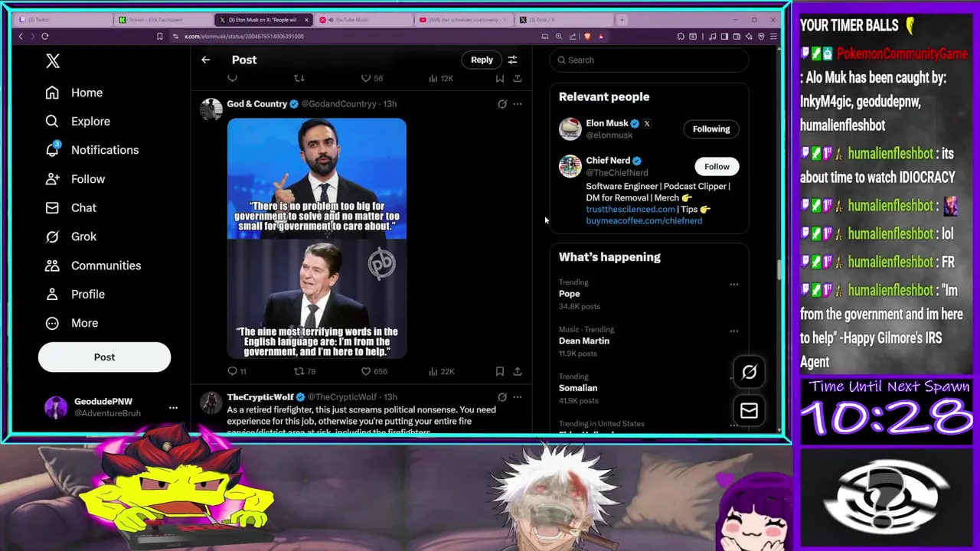Switch to Kick Dashboard tab
The image size is (980, 551).
coord(163,20)
